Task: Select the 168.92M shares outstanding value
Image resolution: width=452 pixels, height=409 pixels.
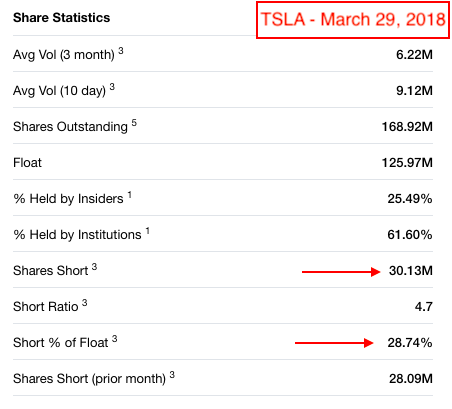Action: pyautogui.click(x=407, y=127)
